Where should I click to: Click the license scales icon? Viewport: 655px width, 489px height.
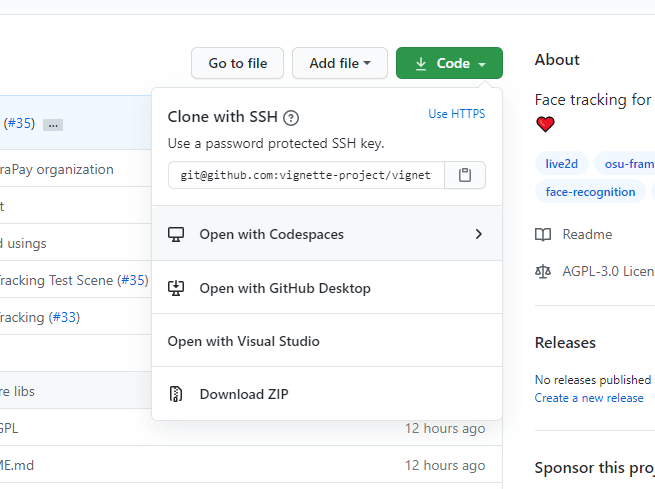click(543, 271)
